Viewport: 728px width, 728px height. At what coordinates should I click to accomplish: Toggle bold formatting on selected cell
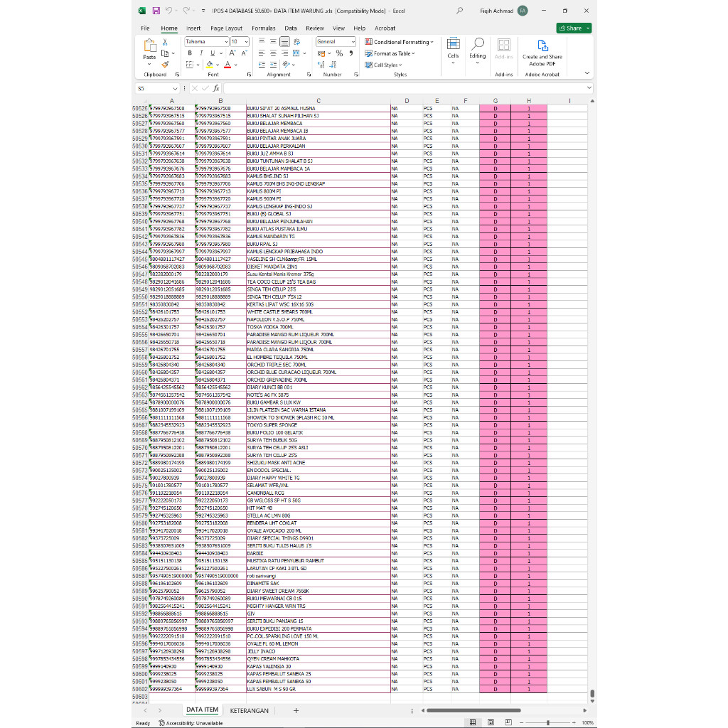tap(189, 53)
